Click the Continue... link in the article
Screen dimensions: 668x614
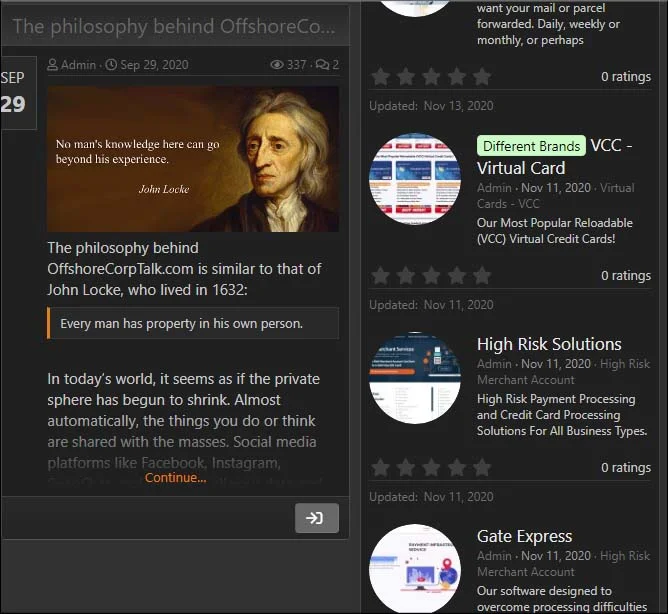(x=175, y=478)
